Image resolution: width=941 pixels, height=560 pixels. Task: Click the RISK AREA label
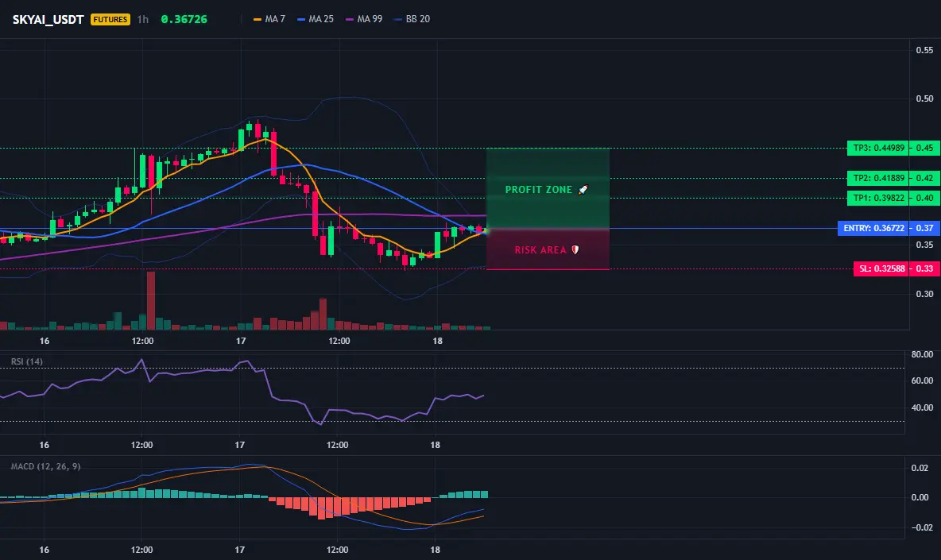point(540,250)
